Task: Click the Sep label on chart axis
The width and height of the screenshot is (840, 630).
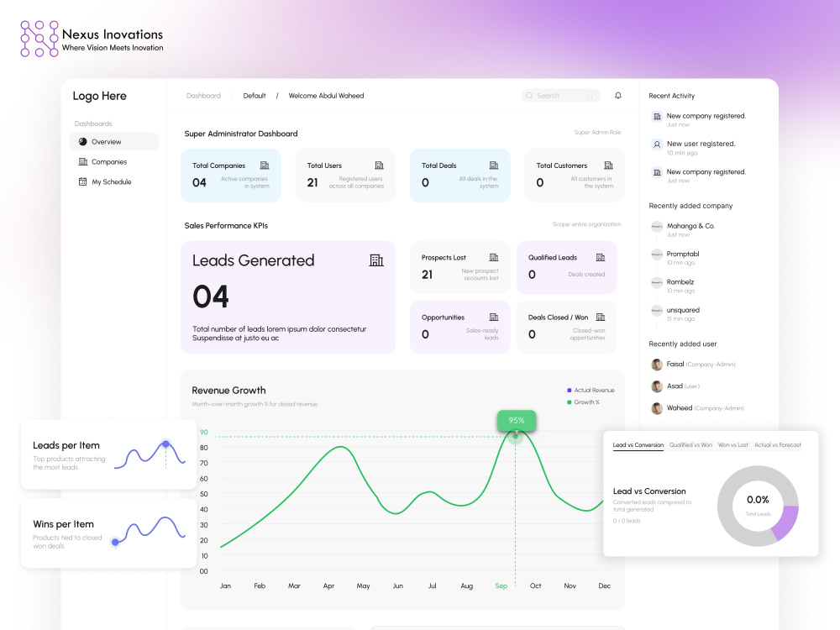Action: point(501,585)
